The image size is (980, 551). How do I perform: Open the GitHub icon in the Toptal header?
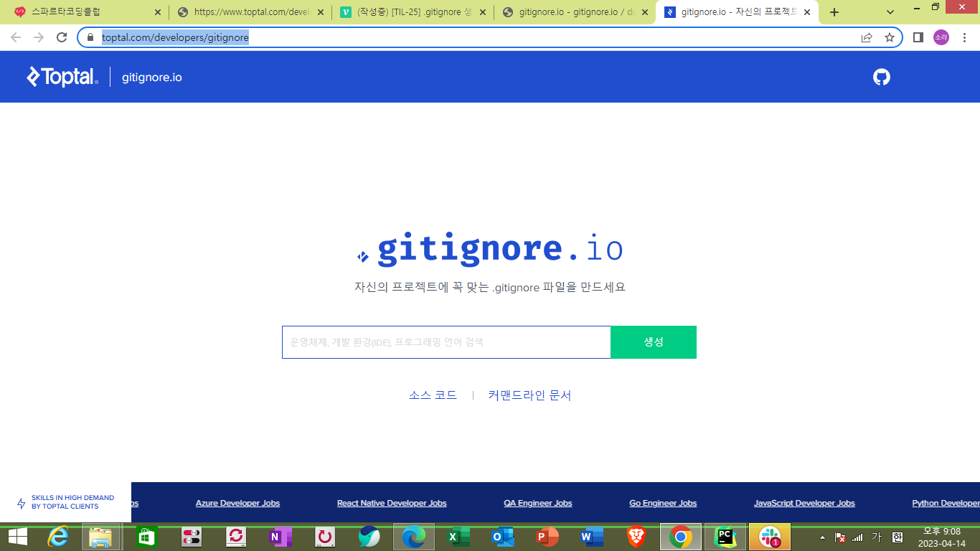882,77
